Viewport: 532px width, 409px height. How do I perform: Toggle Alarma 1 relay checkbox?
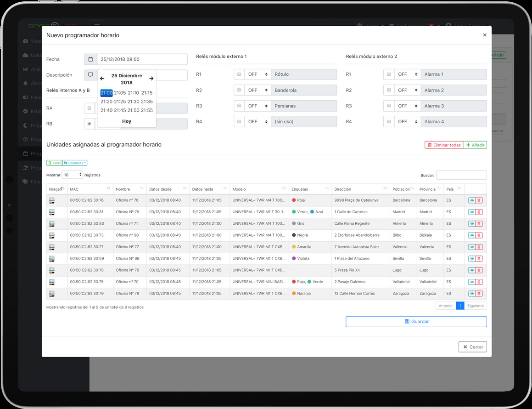[x=389, y=74]
